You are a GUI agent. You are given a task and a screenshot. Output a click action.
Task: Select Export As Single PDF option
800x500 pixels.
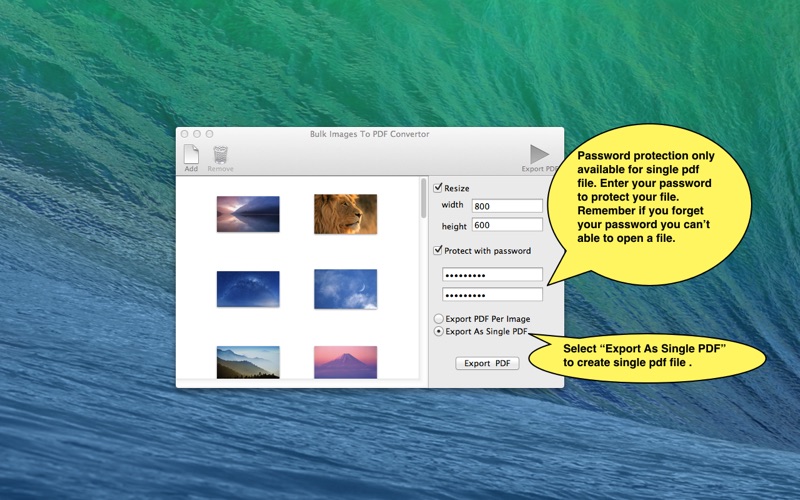(x=438, y=331)
